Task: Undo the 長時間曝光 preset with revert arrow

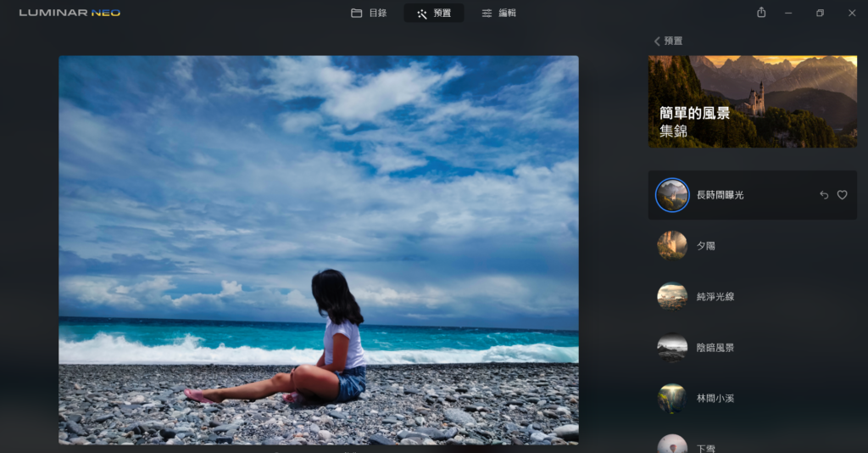Action: coord(824,195)
